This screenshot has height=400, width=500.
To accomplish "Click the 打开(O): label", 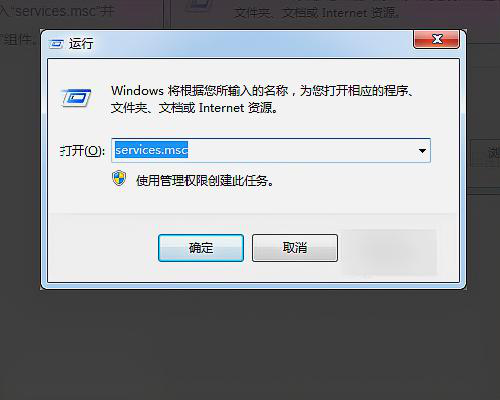I will [82, 151].
